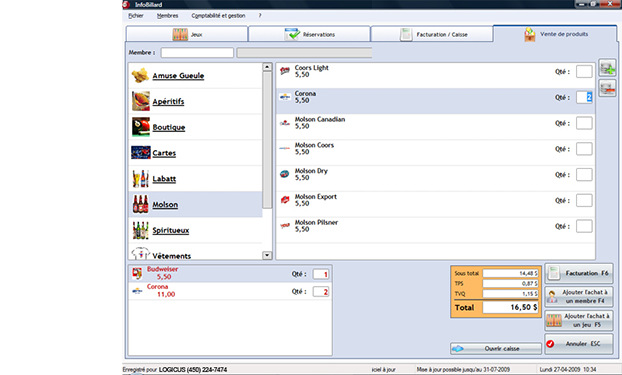Click the Ouvrir caisse button
This screenshot has width=622, height=375.
click(x=496, y=348)
